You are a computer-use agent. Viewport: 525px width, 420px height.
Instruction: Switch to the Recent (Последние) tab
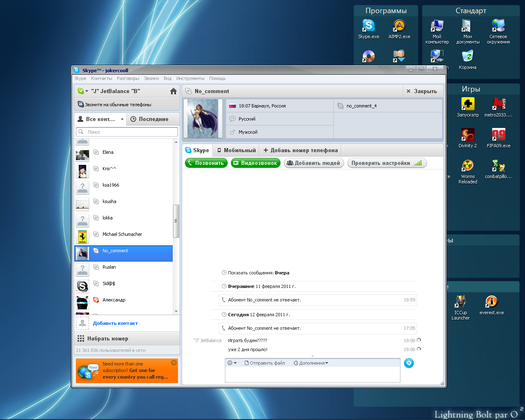(x=153, y=119)
